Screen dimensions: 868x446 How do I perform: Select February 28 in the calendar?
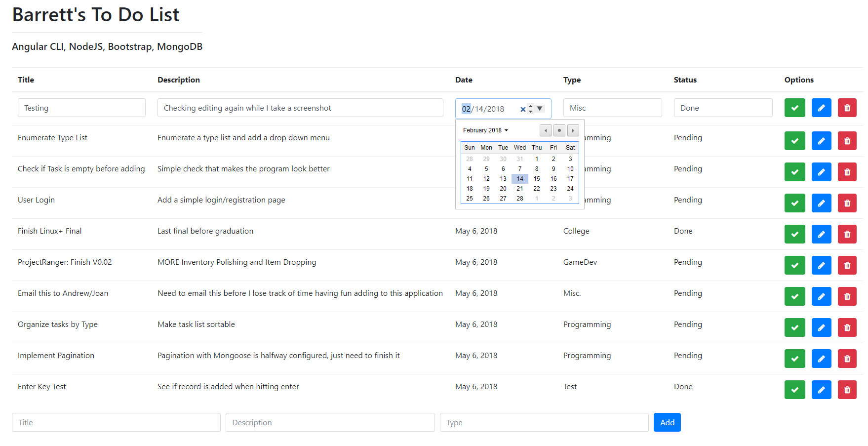click(520, 199)
